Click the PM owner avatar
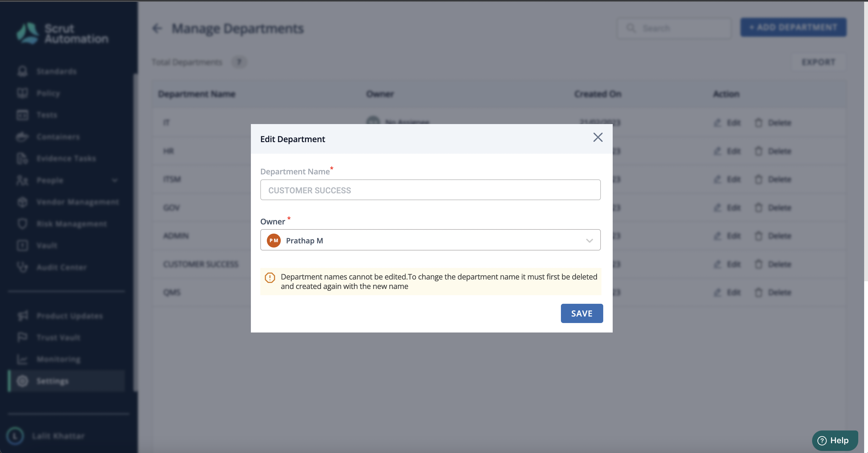The width and height of the screenshot is (868, 453). click(274, 240)
